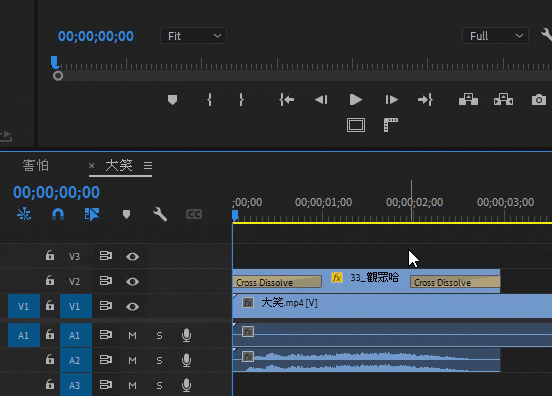Toggle Snap in Timeline magnet icon
The width and height of the screenshot is (552, 396).
58,214
